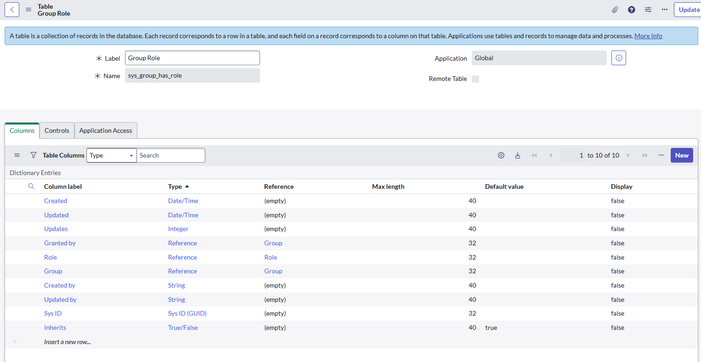The height and width of the screenshot is (362, 701).
Task: Open the Type search field dropdown
Action: [x=111, y=155]
